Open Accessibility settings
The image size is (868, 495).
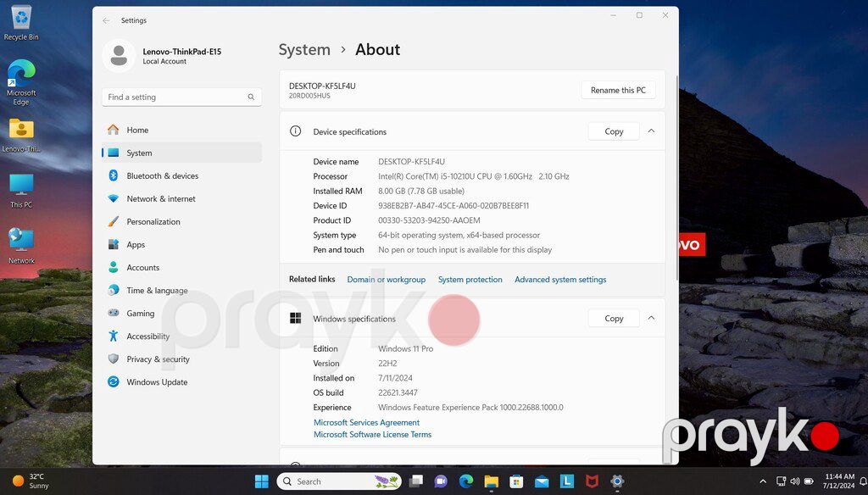[181, 336]
